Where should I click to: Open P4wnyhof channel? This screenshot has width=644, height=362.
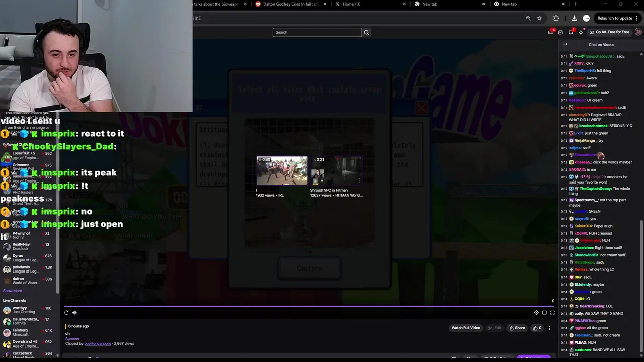[29, 235]
